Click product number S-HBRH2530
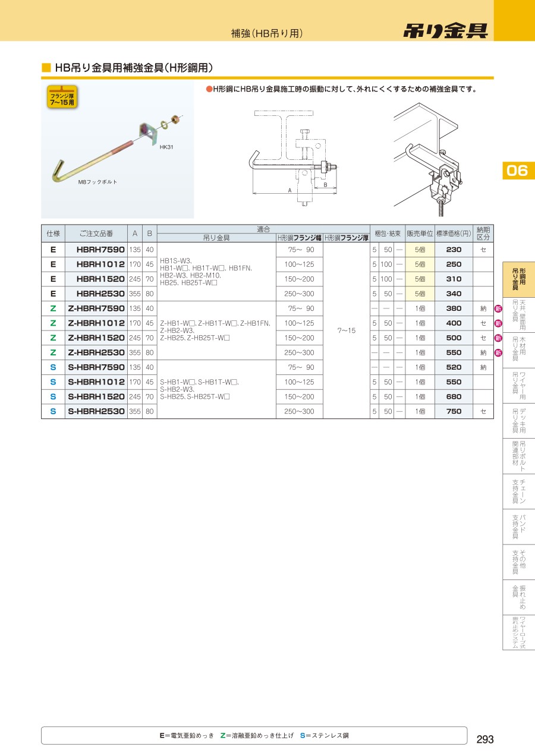The height and width of the screenshot is (756, 535). pyautogui.click(x=96, y=411)
